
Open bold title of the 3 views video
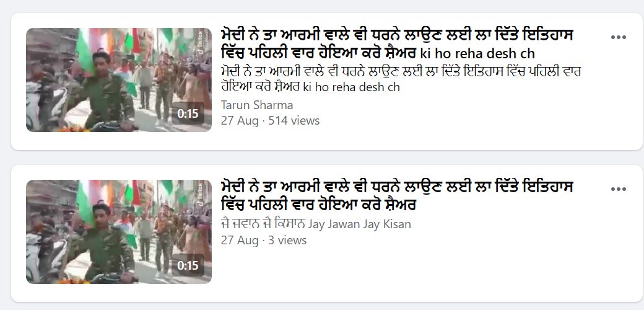click(397, 196)
